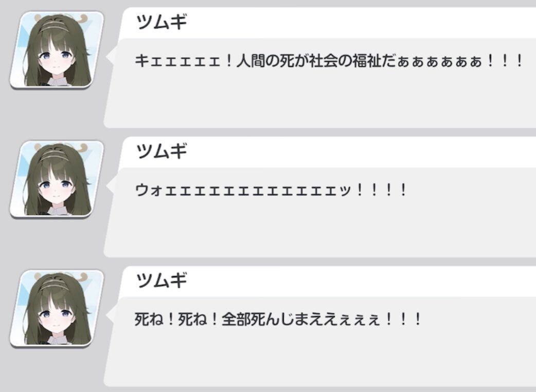
Task: Select the message text 人間の死が社会の福祉だ
Action: 316,62
